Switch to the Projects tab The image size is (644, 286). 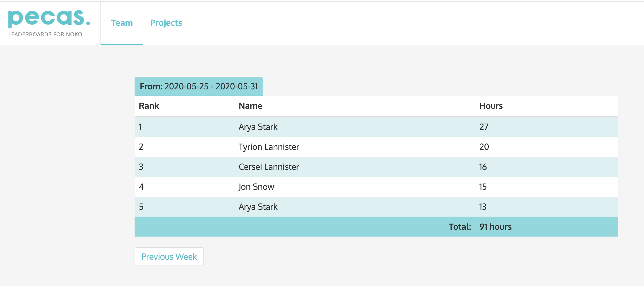(166, 23)
